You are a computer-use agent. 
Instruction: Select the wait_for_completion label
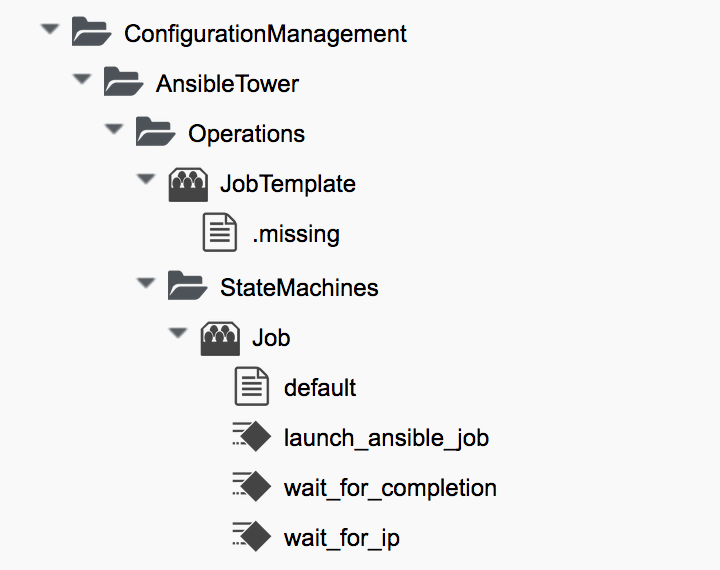coord(390,488)
